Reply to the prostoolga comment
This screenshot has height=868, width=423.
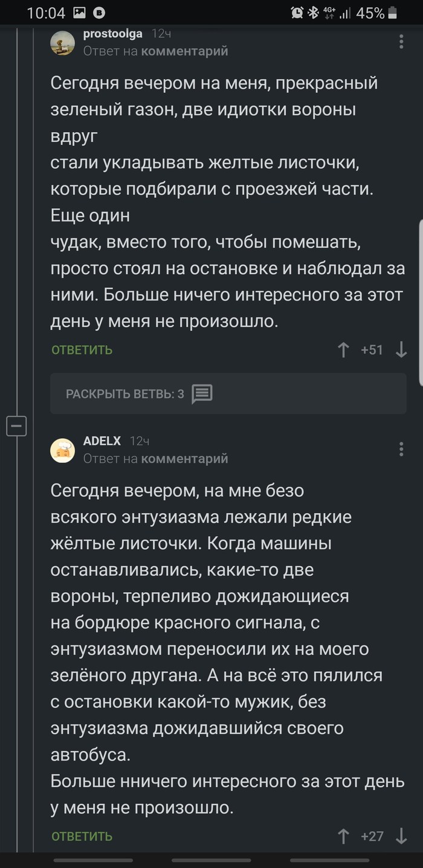(x=82, y=350)
